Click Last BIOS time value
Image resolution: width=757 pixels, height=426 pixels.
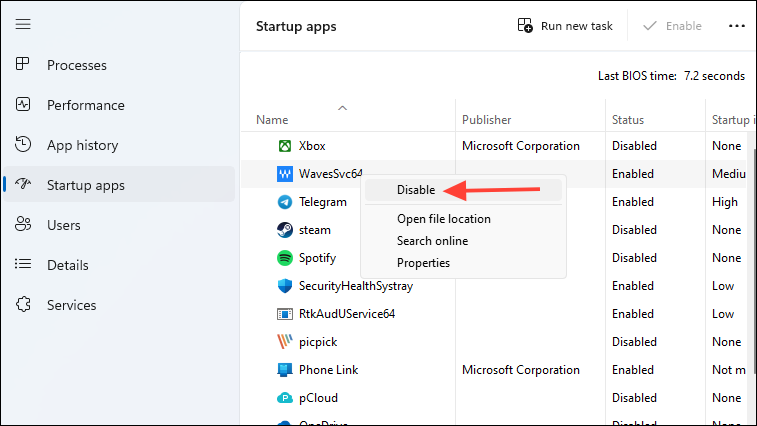[714, 76]
